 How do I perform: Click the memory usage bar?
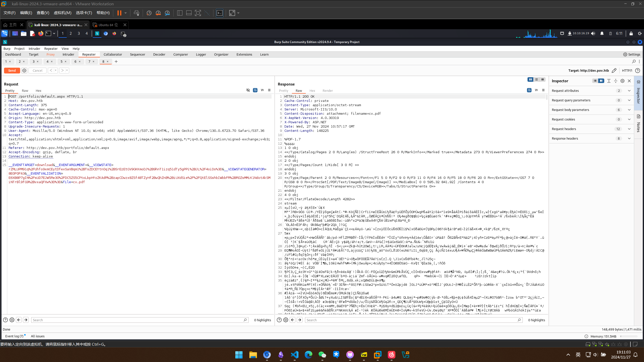click(x=629, y=336)
